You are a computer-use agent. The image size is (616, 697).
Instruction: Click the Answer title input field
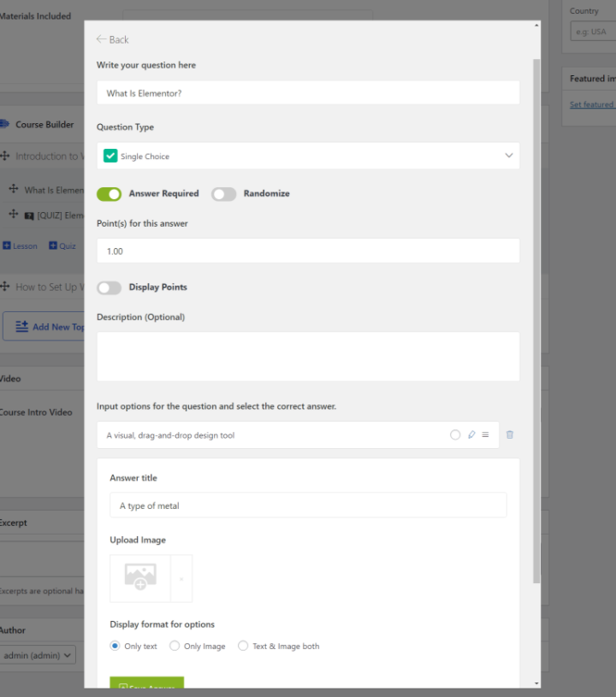pyautogui.click(x=308, y=505)
